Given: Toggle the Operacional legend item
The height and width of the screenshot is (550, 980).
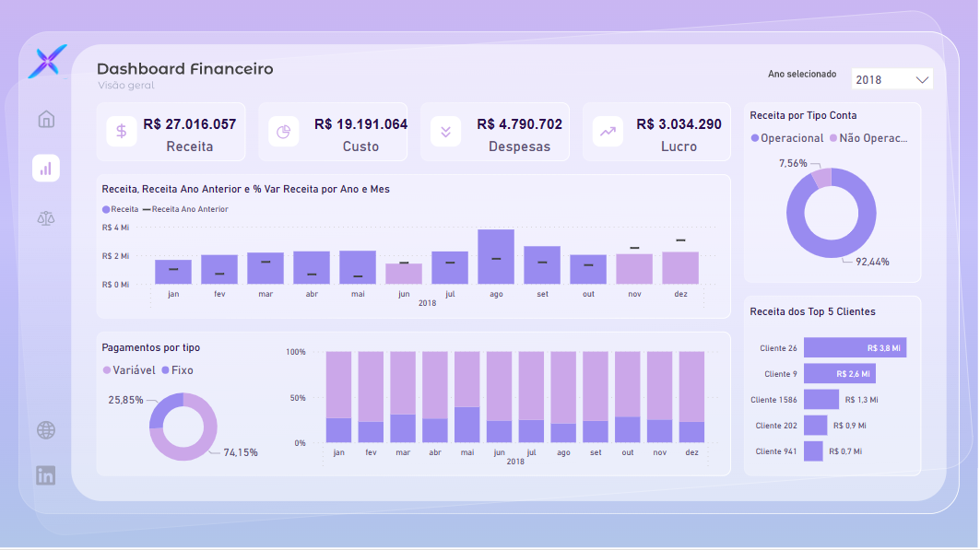Looking at the screenshot, I should tap(787, 138).
